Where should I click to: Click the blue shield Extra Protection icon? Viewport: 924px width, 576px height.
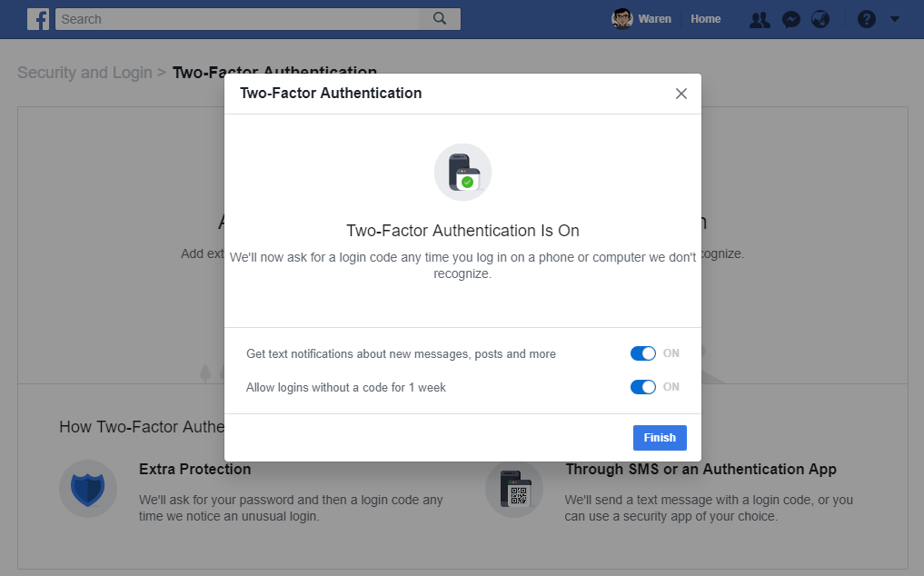pyautogui.click(x=88, y=489)
